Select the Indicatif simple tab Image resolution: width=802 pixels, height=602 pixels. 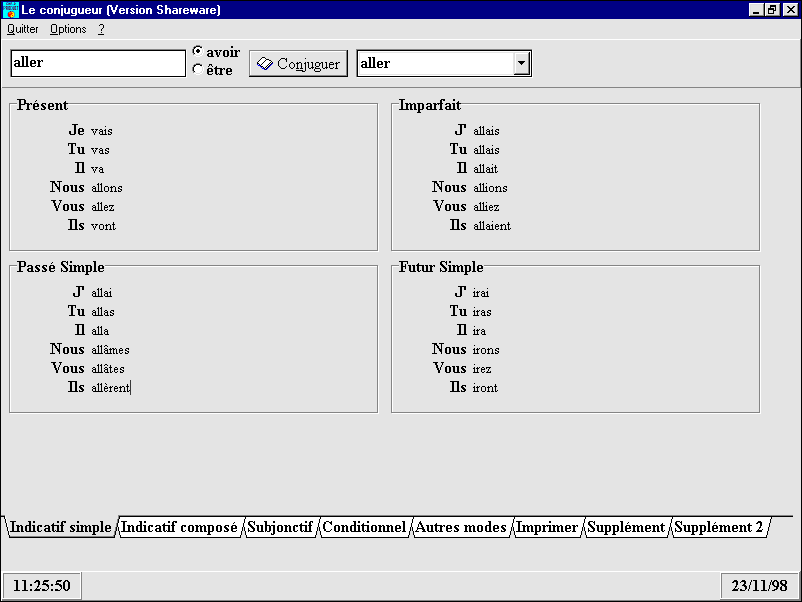[x=61, y=527]
